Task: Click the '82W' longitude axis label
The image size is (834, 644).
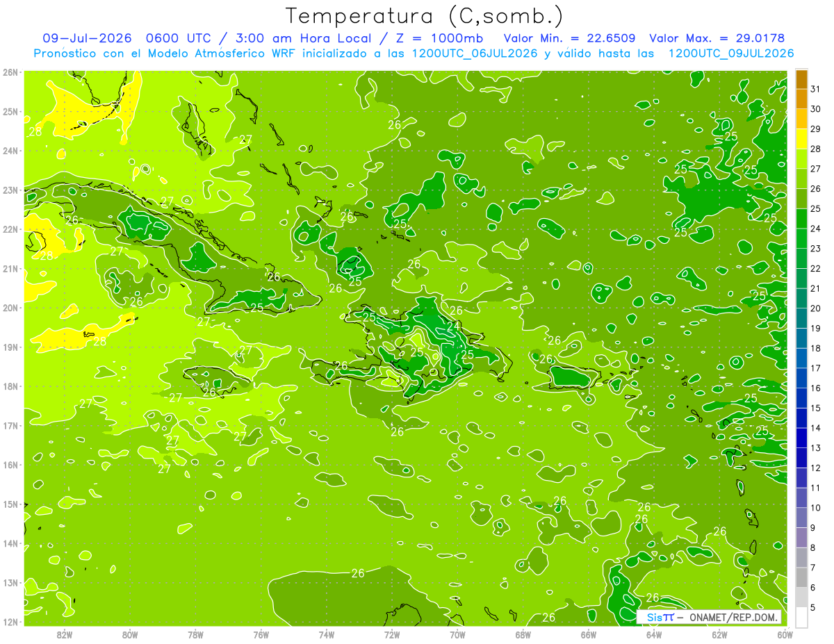Action: tap(65, 634)
